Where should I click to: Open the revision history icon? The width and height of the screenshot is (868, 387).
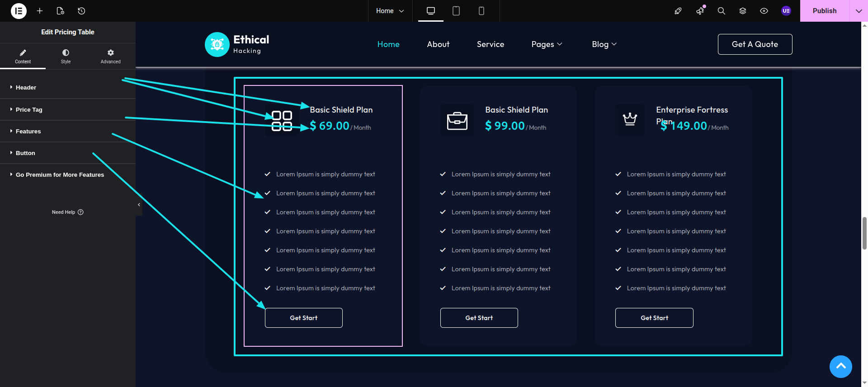[x=81, y=11]
